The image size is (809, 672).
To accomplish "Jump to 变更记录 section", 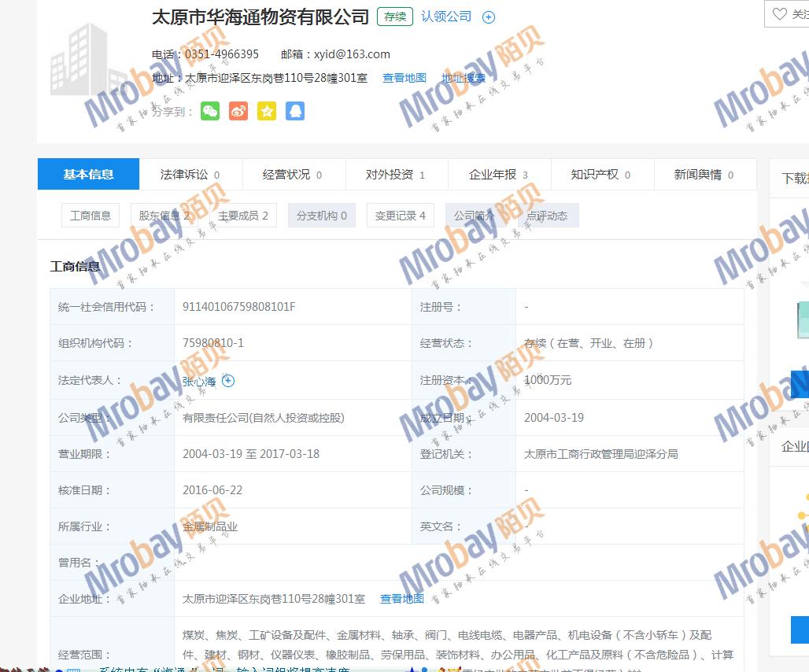I will point(400,216).
